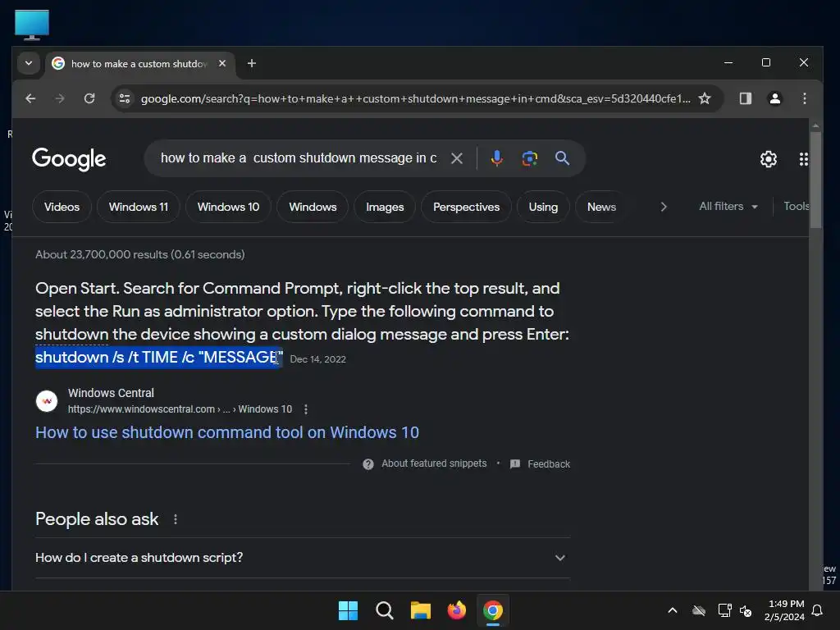The height and width of the screenshot is (630, 840).
Task: Select the Using filter chip
Action: pos(543,207)
